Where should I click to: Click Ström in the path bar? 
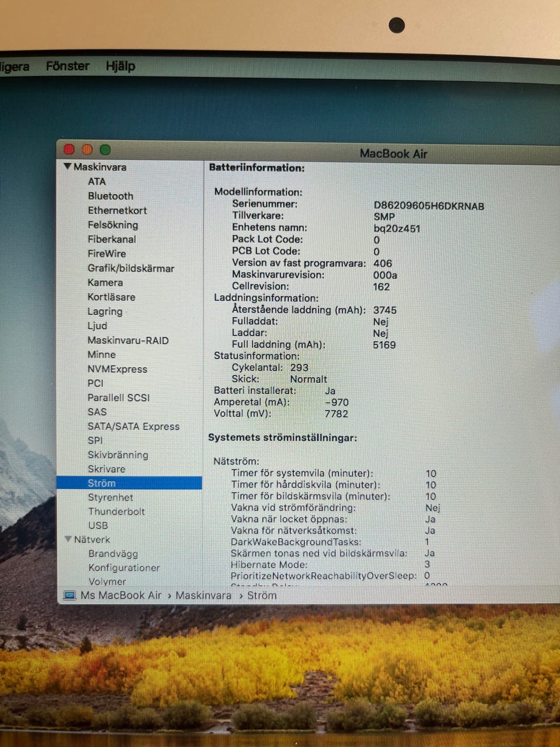tap(262, 595)
